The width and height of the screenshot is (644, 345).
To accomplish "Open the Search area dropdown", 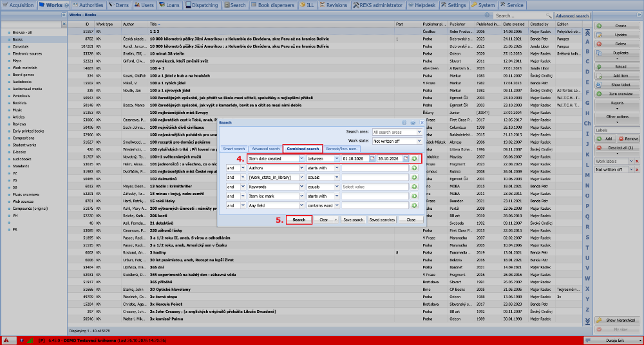I will tap(419, 132).
